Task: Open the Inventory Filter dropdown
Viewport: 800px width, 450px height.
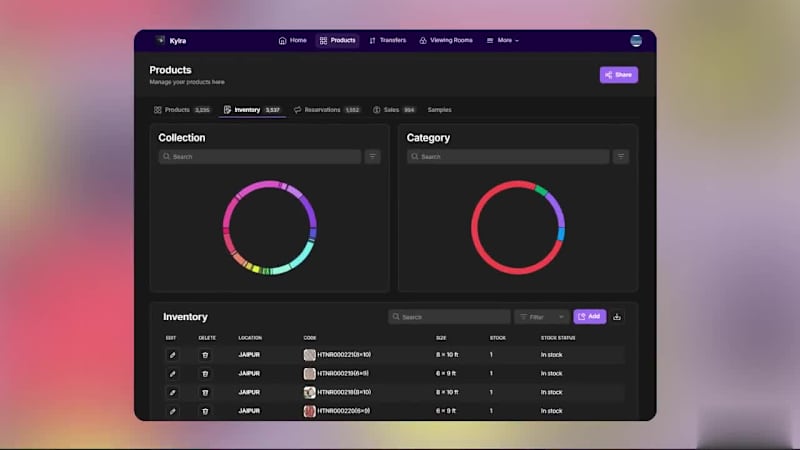Action: coord(542,317)
